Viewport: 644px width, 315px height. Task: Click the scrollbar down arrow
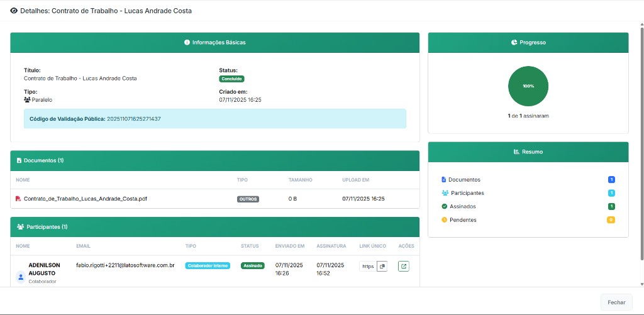point(642,284)
